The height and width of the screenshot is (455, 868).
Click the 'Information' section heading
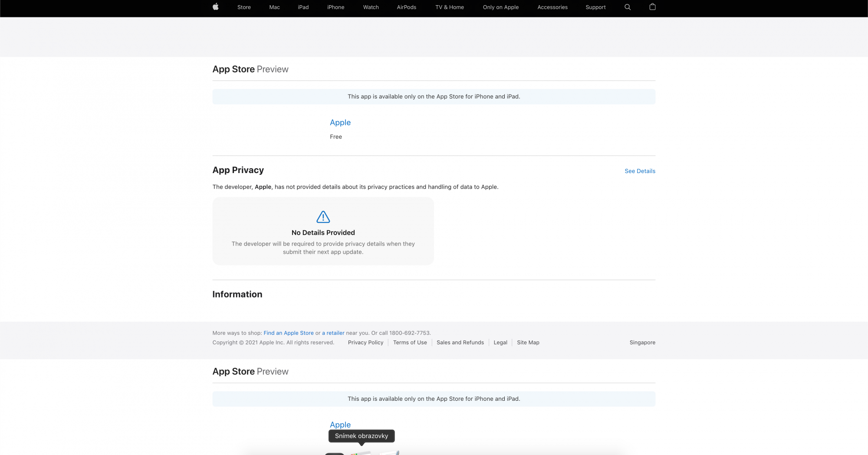click(x=237, y=294)
